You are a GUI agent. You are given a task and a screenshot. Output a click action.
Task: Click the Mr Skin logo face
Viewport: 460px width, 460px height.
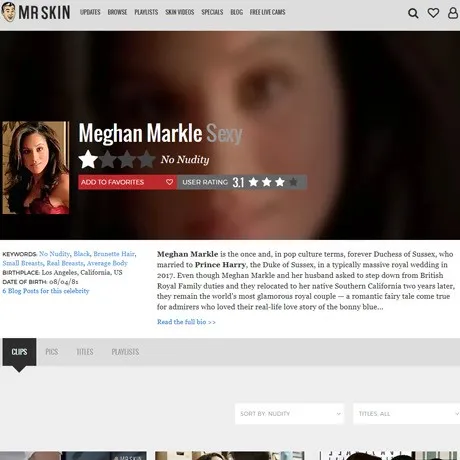click(x=9, y=12)
